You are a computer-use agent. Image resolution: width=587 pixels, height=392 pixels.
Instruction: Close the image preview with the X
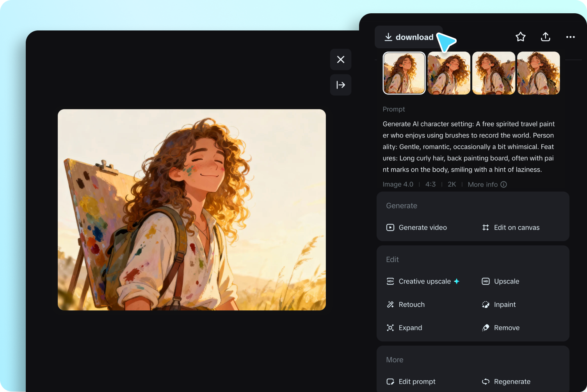(341, 59)
